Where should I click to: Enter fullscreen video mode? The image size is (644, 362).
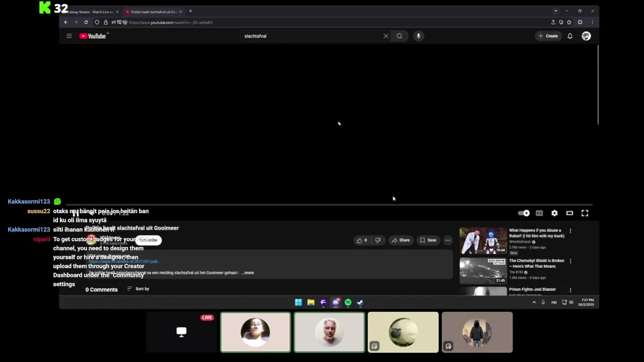point(585,213)
